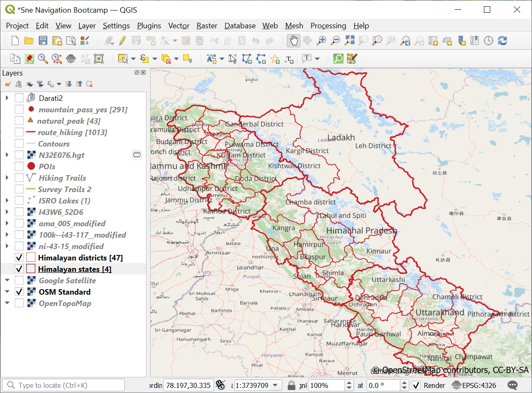532x393 pixels.
Task: Enable the Darati2 layer checkbox
Action: tap(19, 98)
